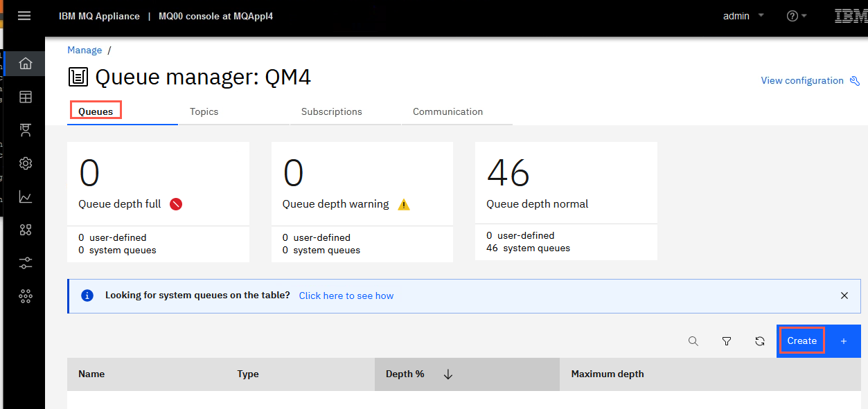
Task: Click the View configuration link
Action: [x=802, y=80]
